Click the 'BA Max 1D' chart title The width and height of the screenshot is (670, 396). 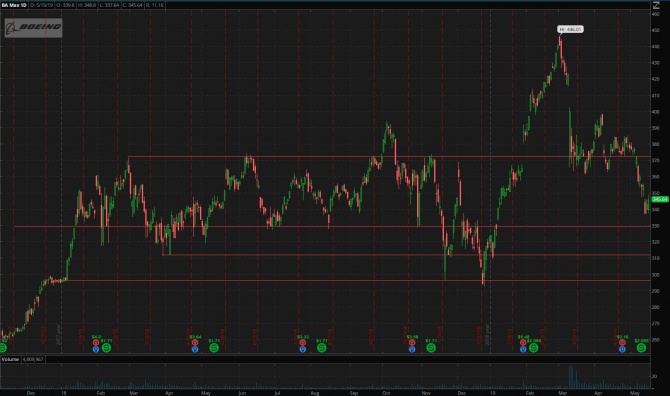tap(14, 5)
